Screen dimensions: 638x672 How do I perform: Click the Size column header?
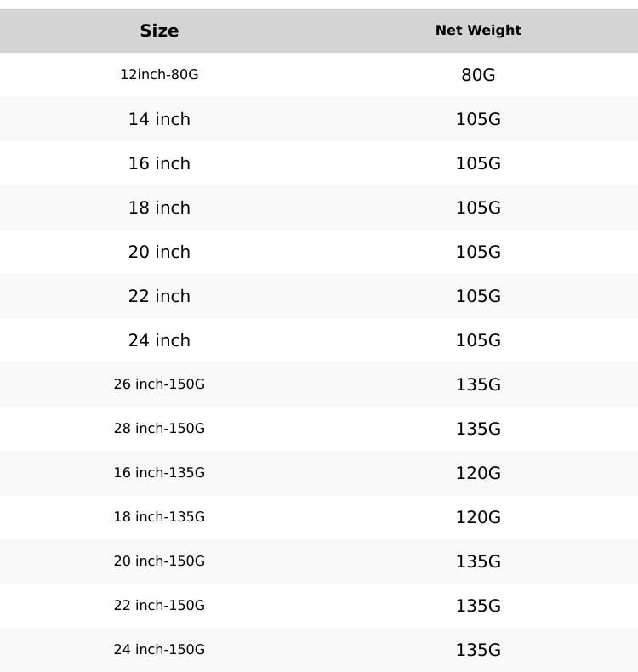click(x=159, y=31)
